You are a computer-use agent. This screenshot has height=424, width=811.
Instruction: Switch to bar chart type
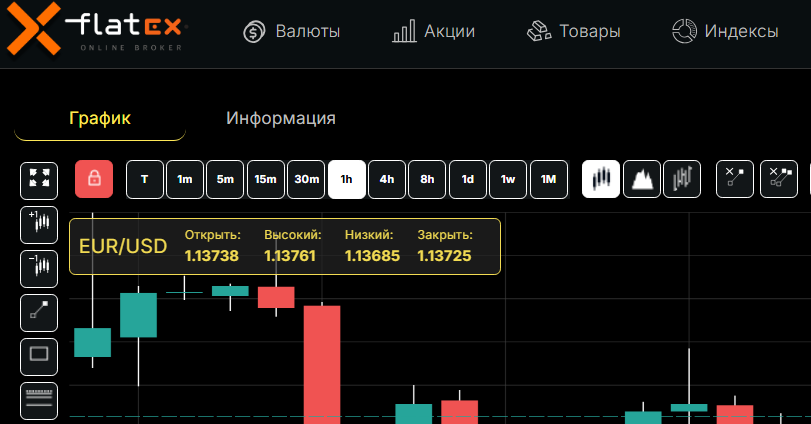[682, 179]
